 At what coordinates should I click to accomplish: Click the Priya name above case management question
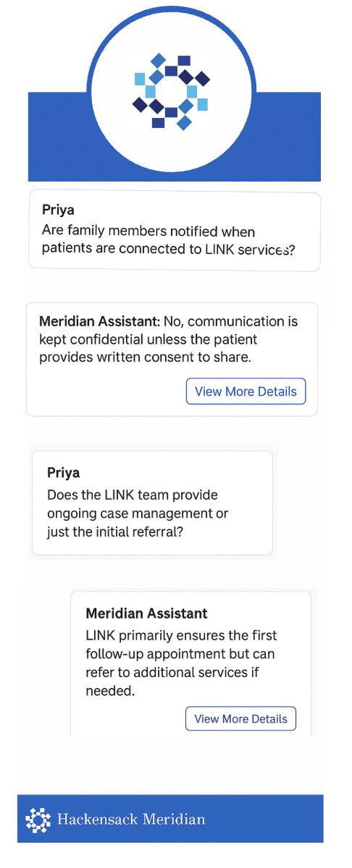[x=63, y=473]
